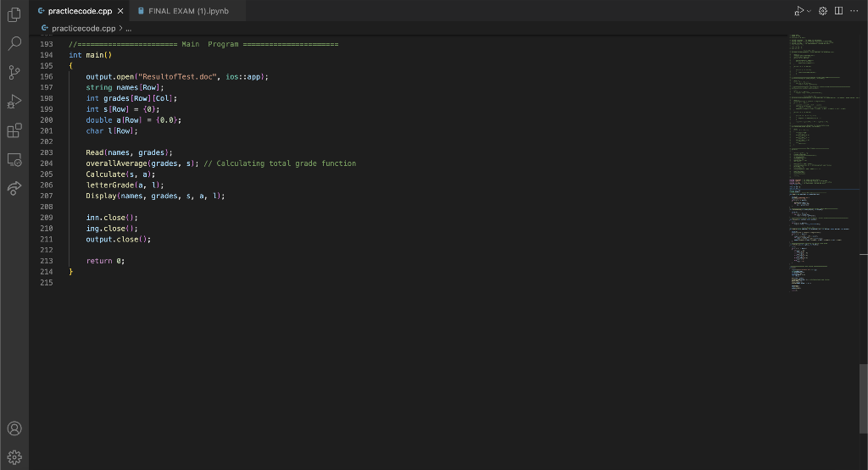Close the practicecode.cpp tab

pyautogui.click(x=120, y=11)
